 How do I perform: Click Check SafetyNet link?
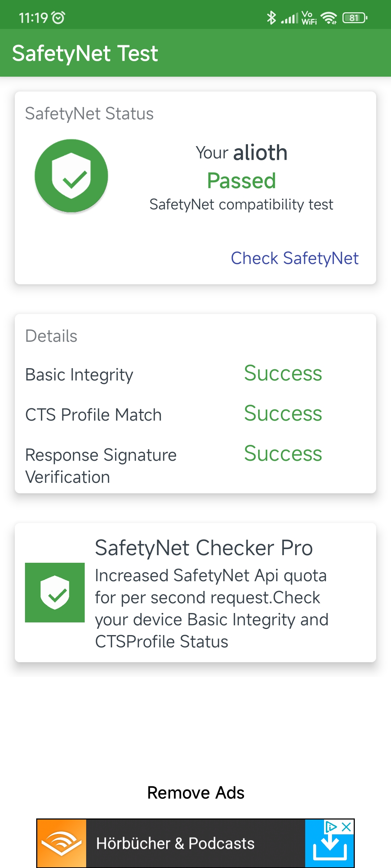pos(295,258)
